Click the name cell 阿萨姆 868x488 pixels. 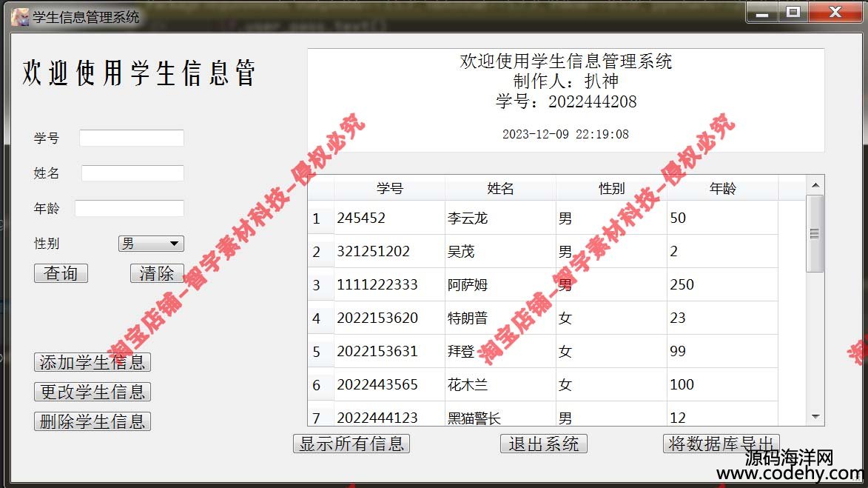click(x=500, y=284)
